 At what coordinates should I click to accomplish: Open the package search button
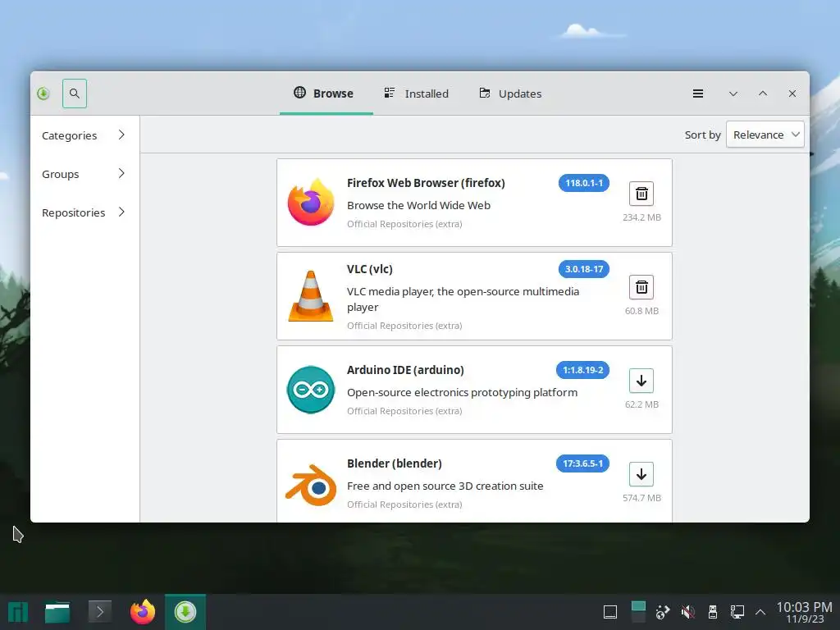[75, 94]
